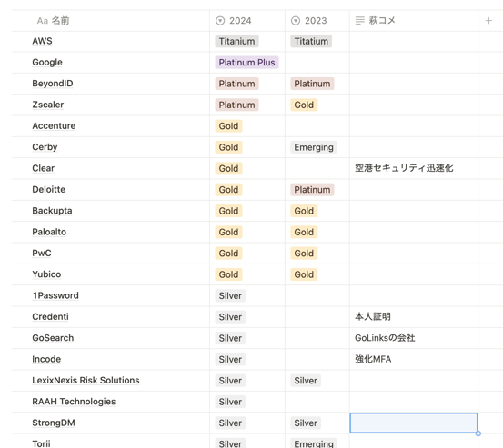Screen dimensions: 503x448
Task: Select the Backupta name cell
Action: [x=111, y=211]
